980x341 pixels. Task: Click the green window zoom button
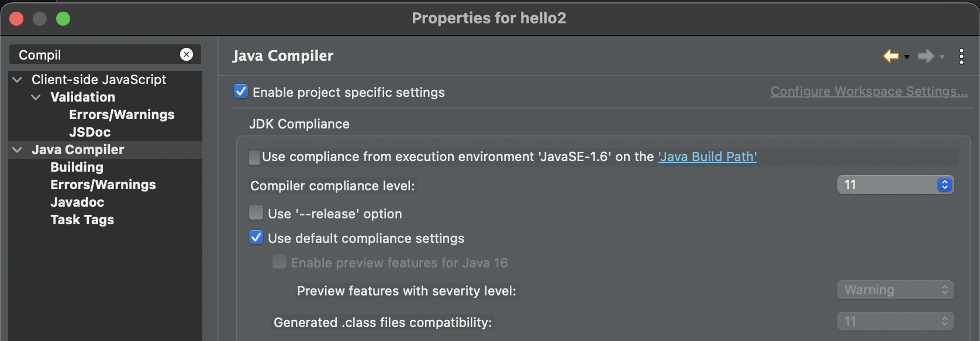click(63, 19)
